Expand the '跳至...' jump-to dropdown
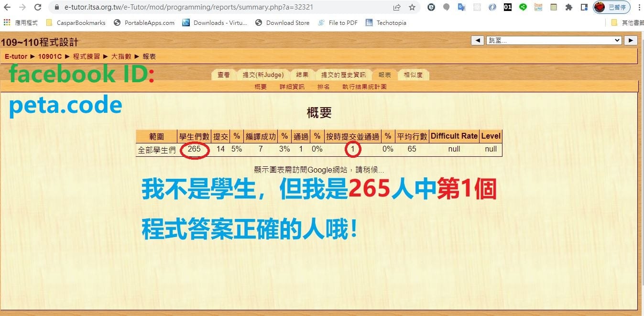Image resolution: width=644 pixels, height=316 pixels. pyautogui.click(x=554, y=41)
